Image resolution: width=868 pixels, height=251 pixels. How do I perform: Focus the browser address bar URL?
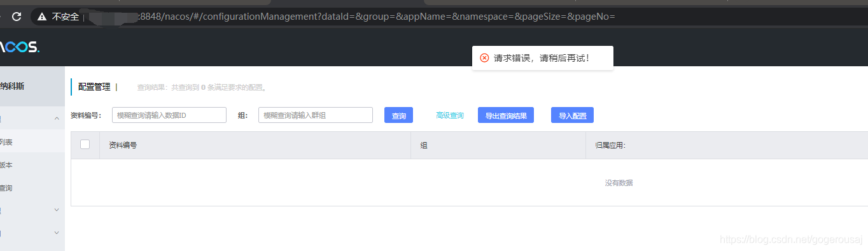tap(377, 17)
